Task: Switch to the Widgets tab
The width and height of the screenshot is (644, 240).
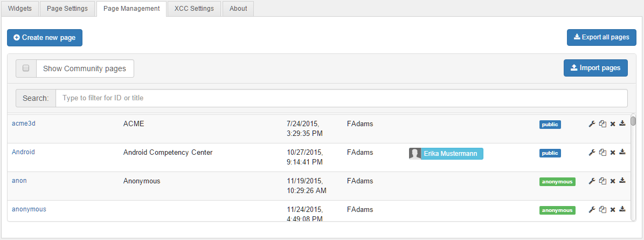Action: tap(19, 9)
